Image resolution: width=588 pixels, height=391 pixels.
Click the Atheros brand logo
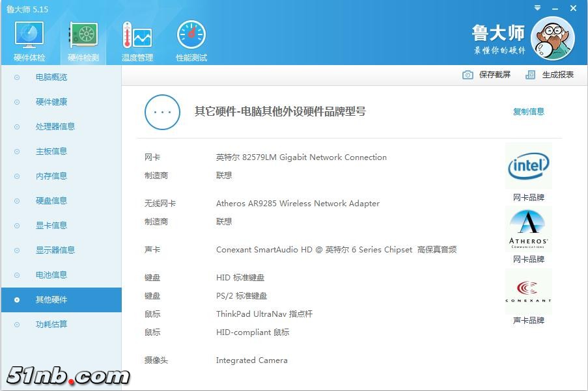click(x=528, y=230)
